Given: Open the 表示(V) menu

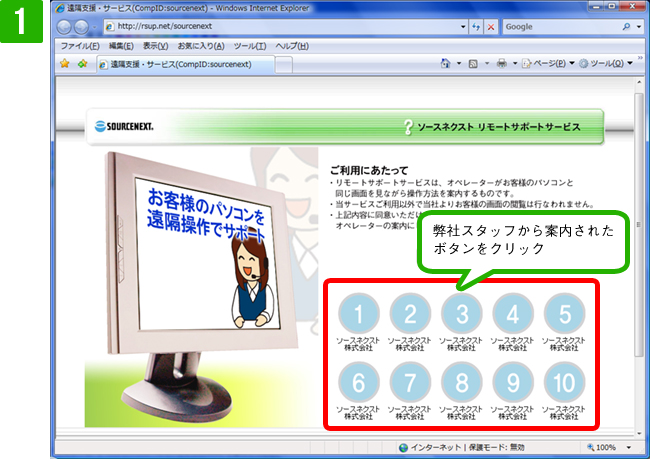Looking at the screenshot, I should tap(155, 46).
